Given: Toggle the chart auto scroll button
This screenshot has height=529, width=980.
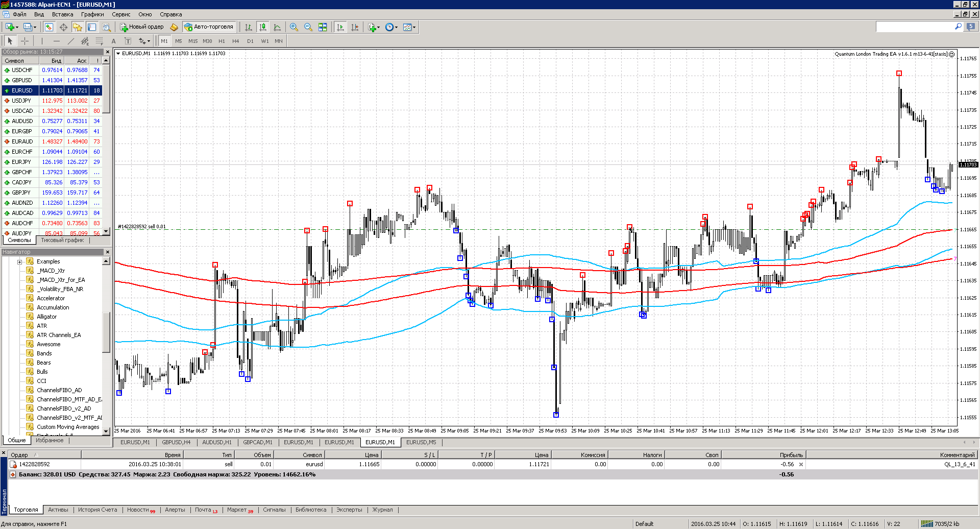Looking at the screenshot, I should click(340, 27).
